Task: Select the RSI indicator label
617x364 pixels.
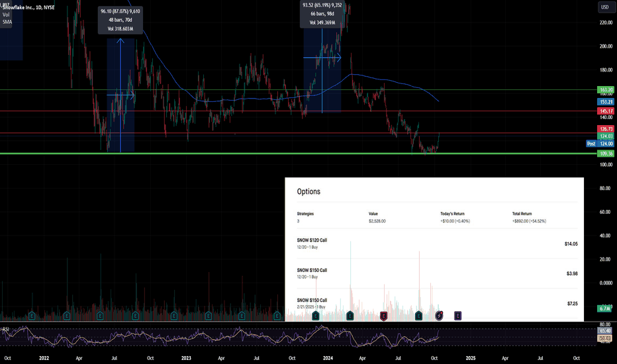Action: tap(6, 329)
